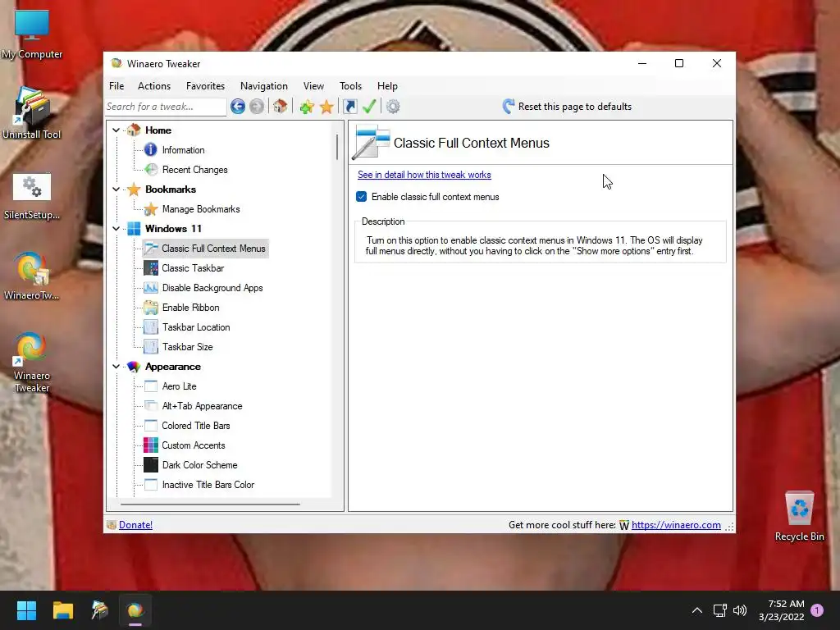The height and width of the screenshot is (630, 840).
Task: Click the Dark Color Scheme icon
Action: click(151, 465)
